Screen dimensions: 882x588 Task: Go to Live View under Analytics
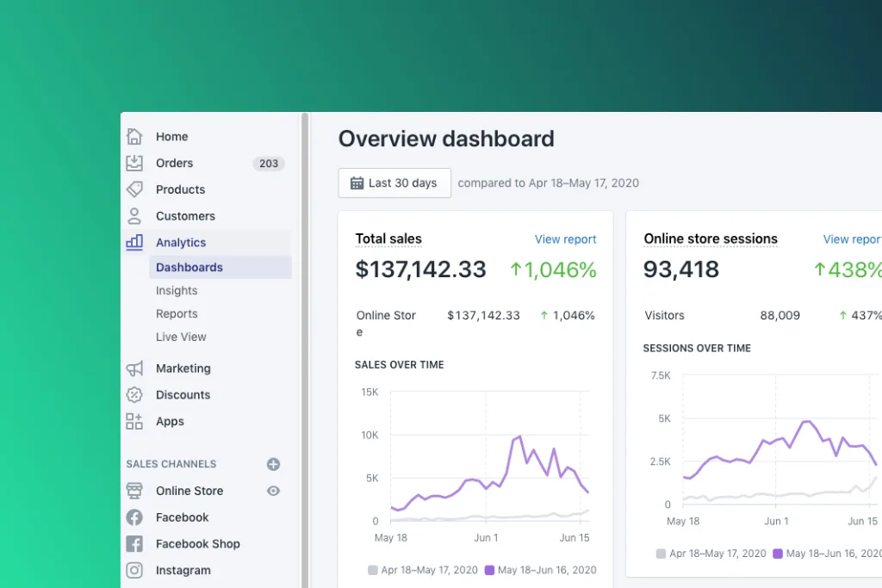point(181,337)
